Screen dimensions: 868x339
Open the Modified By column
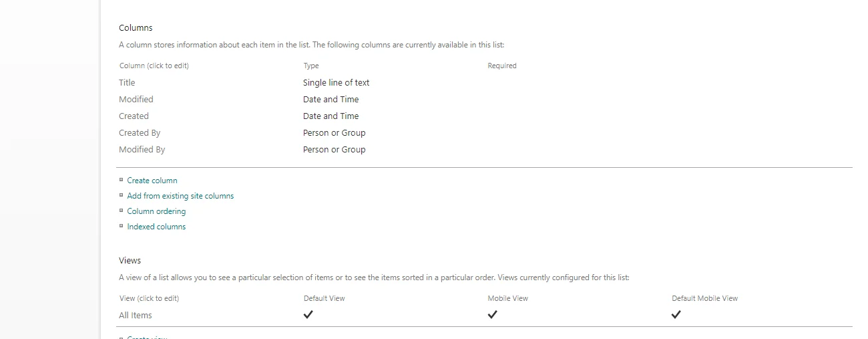pos(142,150)
